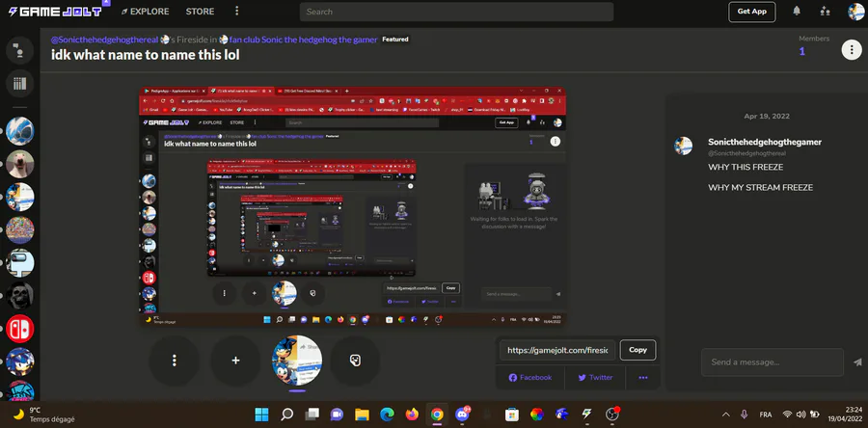Open the FRA language switcher
868x428 pixels.
coord(766,415)
